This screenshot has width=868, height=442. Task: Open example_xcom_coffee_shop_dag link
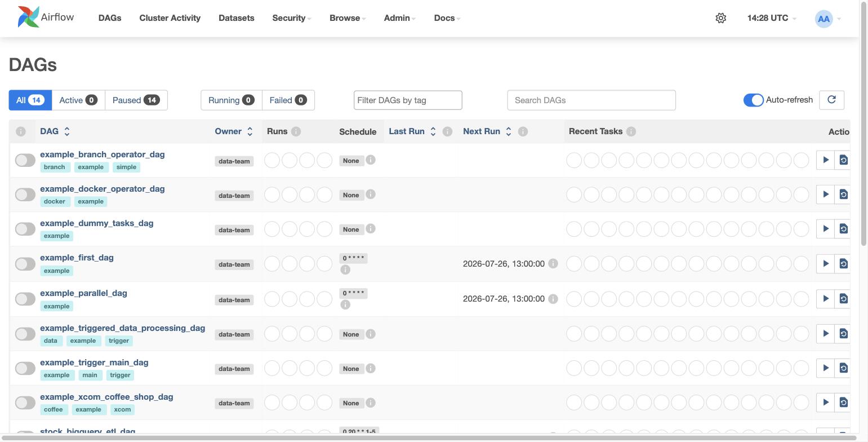point(106,397)
